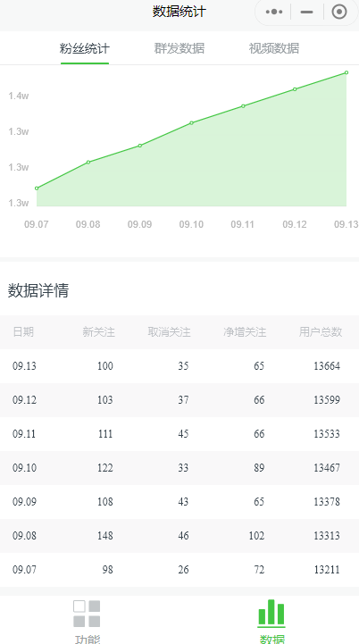
Task: Click the 数据统计 page title
Action: pos(179,12)
